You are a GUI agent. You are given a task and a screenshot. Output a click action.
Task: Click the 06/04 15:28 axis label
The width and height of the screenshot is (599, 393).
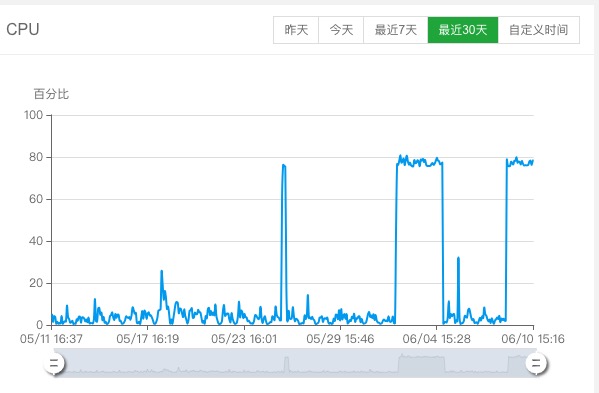pos(437,339)
